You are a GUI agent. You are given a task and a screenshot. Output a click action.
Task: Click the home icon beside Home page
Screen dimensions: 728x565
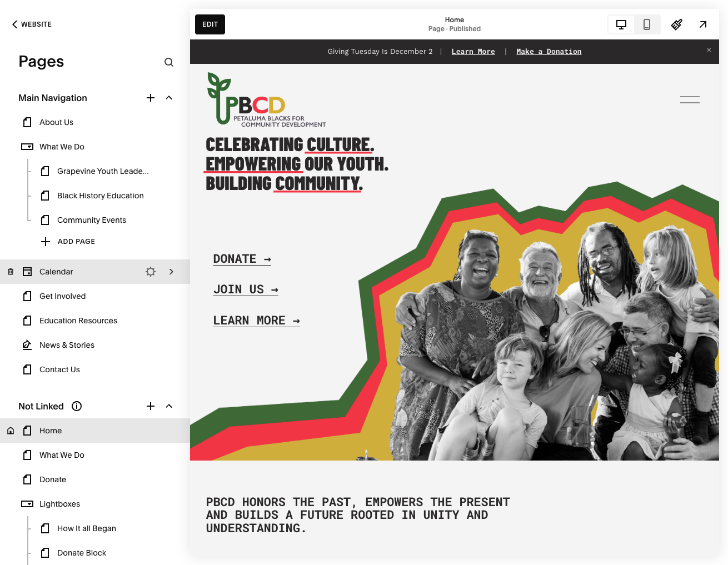click(11, 431)
